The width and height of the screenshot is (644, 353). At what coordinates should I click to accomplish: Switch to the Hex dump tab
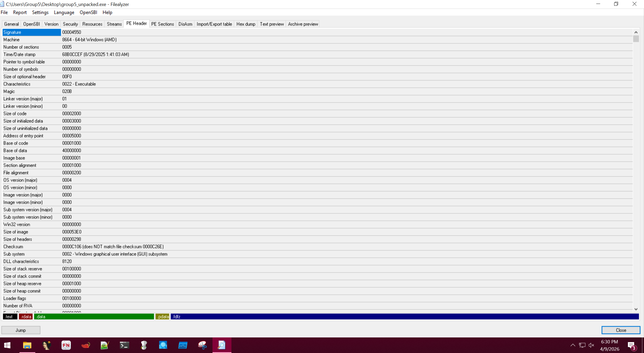click(246, 24)
